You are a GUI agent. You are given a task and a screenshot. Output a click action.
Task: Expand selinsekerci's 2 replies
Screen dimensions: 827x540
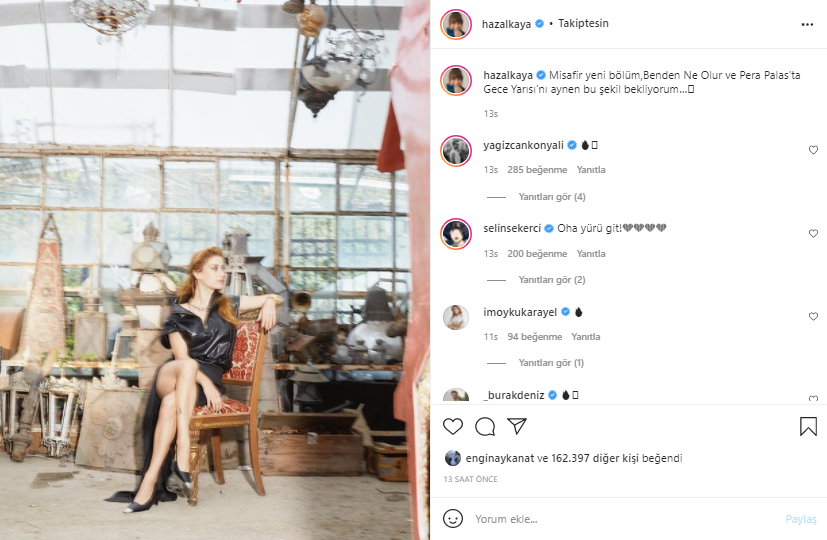click(551, 280)
